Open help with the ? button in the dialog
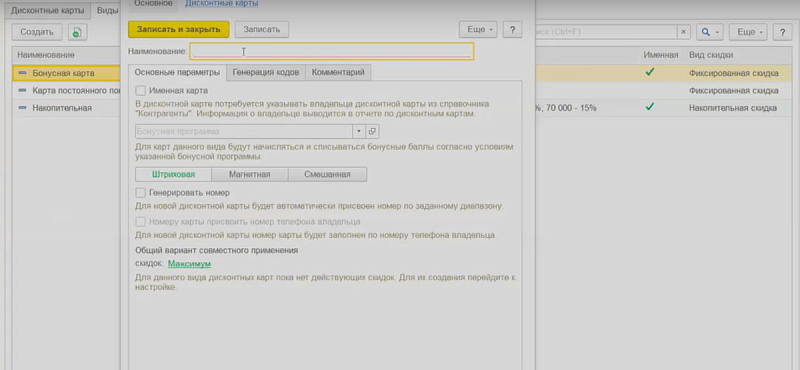800x370 pixels. 512,29
